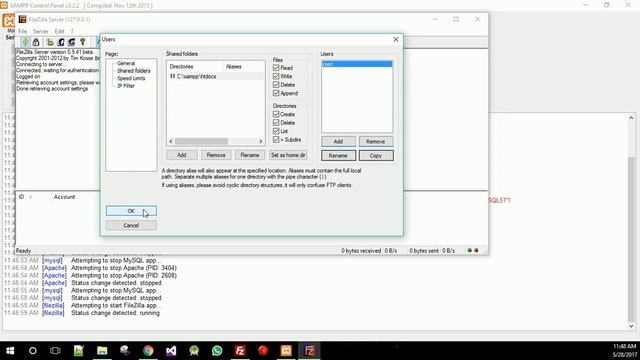The image size is (640, 360).
Task: Toggle the Directories List checkbox
Action: click(276, 131)
